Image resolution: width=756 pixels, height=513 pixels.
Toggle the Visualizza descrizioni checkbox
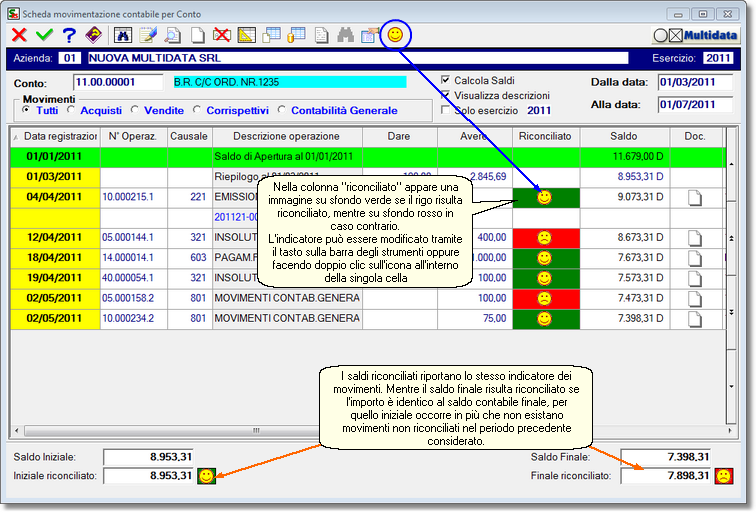(446, 95)
